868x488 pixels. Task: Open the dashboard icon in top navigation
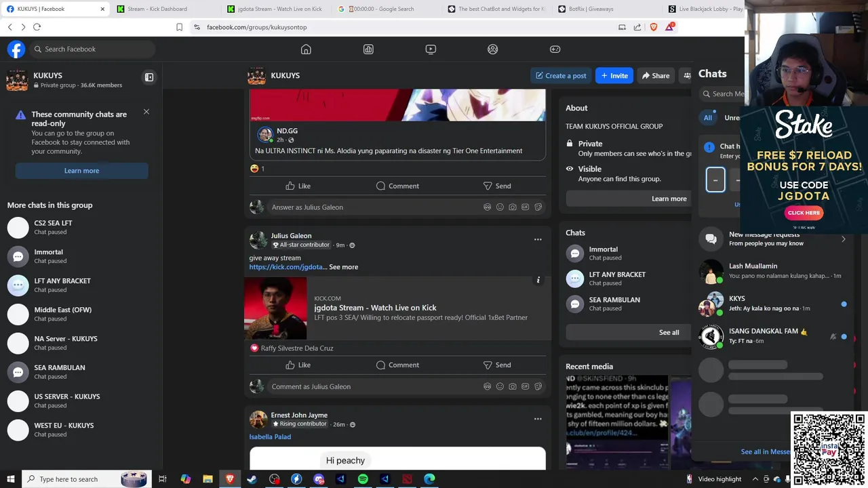point(368,49)
